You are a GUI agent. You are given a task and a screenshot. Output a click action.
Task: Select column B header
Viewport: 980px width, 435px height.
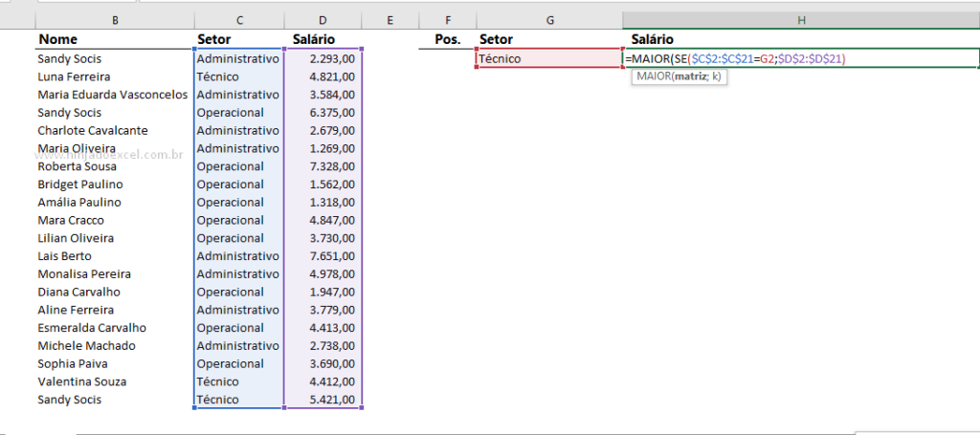pos(115,21)
